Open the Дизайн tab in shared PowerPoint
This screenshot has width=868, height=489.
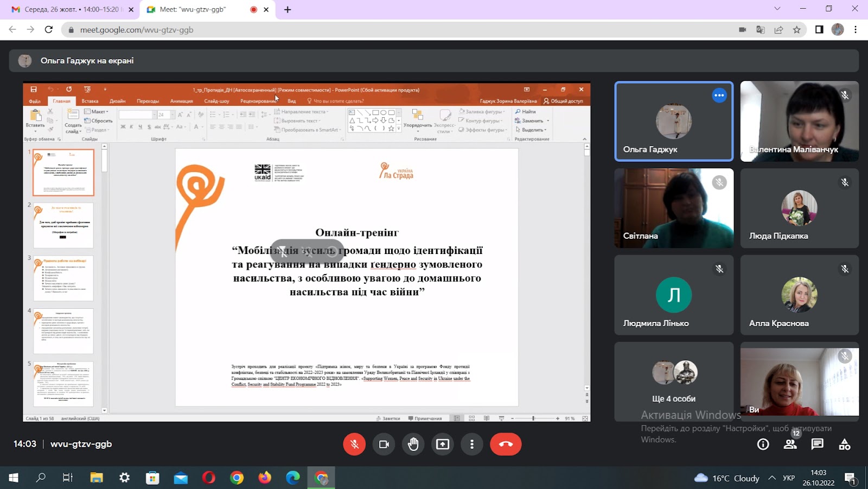pyautogui.click(x=117, y=101)
